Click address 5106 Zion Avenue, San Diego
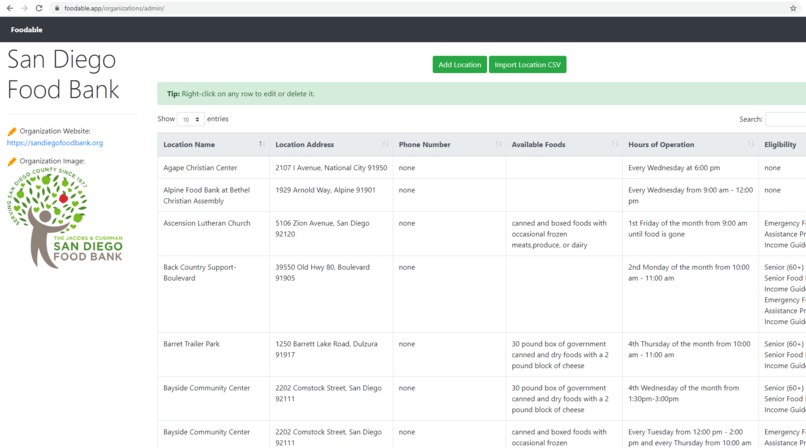The image size is (806, 448). pyautogui.click(x=322, y=229)
